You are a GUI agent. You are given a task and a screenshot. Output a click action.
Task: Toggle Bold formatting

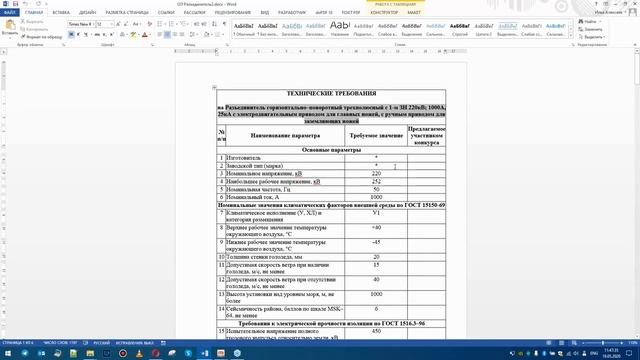pos(71,35)
